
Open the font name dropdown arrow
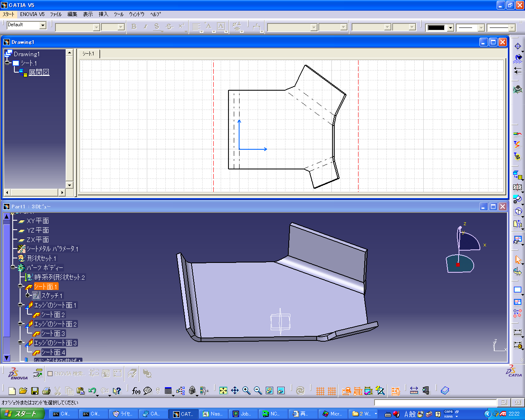tap(97, 27)
